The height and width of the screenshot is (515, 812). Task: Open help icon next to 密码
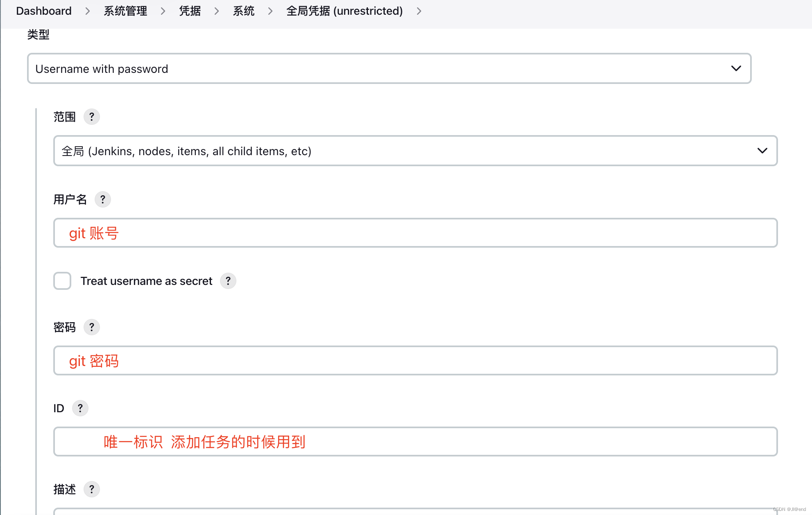[92, 327]
